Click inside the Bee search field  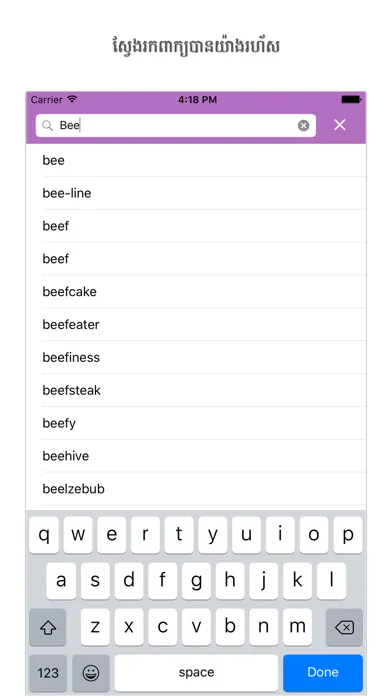tap(176, 126)
